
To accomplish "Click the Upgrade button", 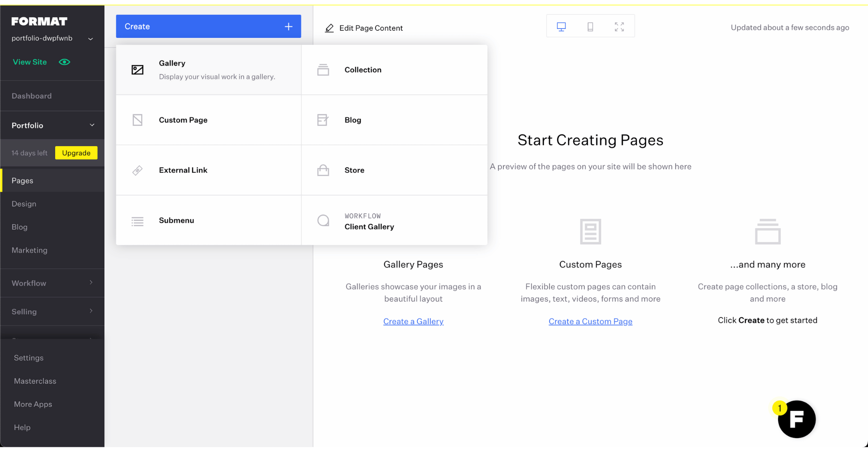I will click(76, 153).
